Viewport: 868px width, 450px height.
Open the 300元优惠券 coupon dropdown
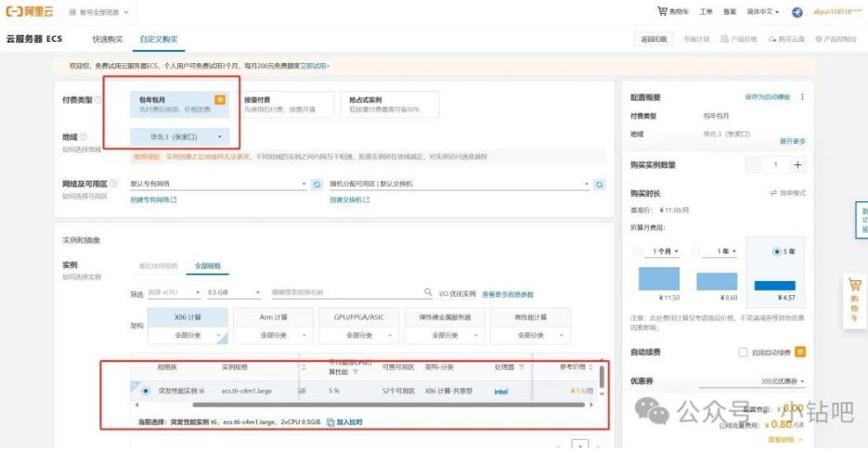coord(752,381)
